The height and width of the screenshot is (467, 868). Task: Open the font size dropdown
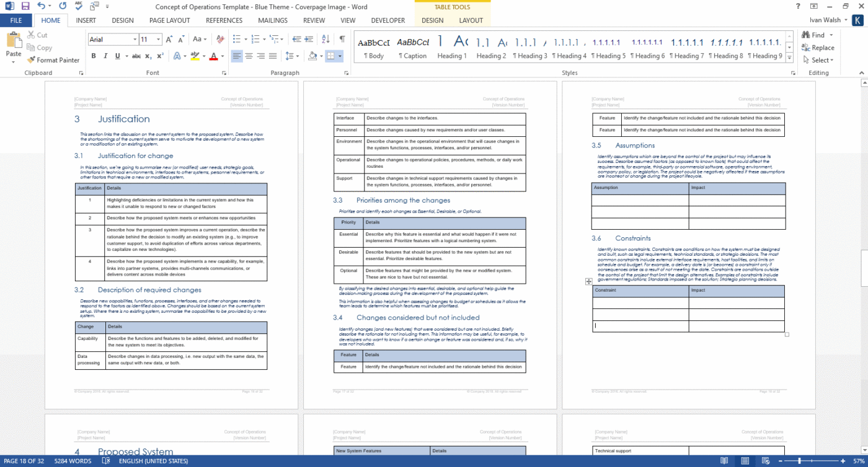pos(159,39)
